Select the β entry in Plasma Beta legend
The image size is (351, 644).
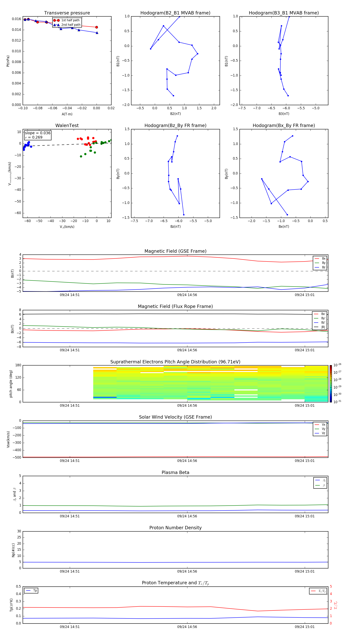click(320, 485)
